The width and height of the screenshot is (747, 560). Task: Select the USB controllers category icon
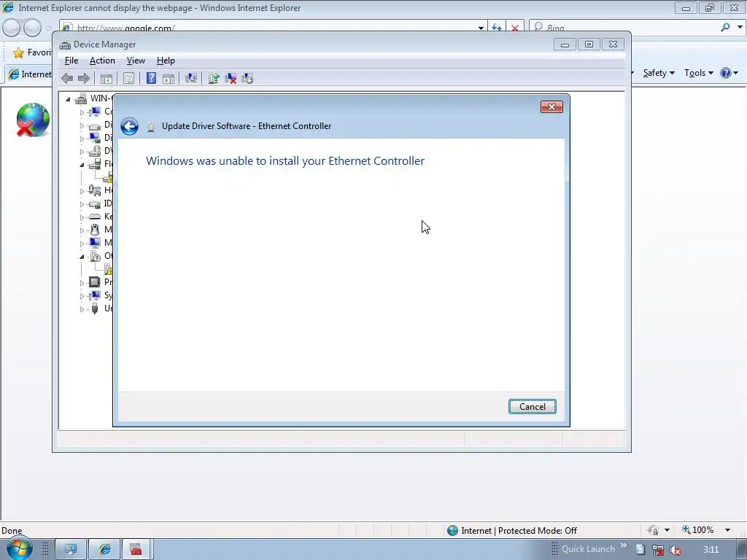[94, 308]
